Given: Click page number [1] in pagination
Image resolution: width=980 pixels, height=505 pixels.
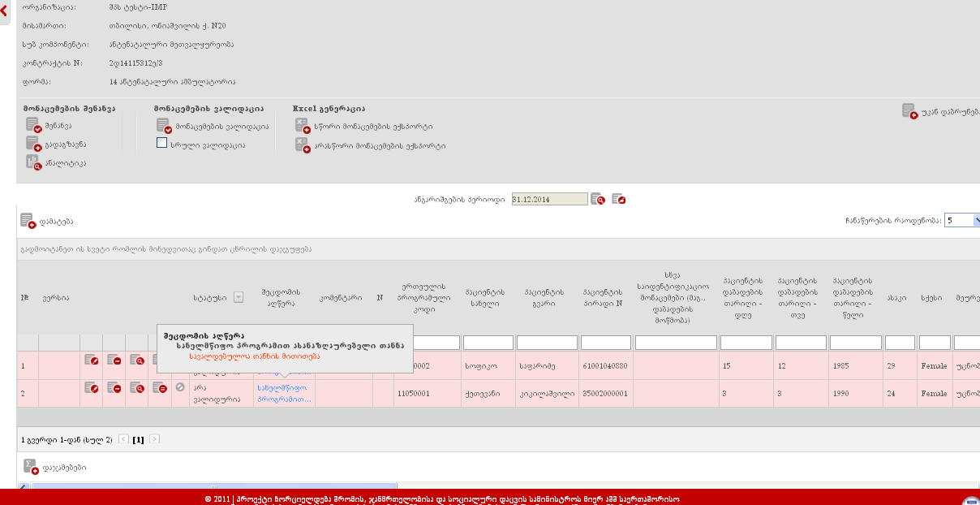Looking at the screenshot, I should pos(138,439).
